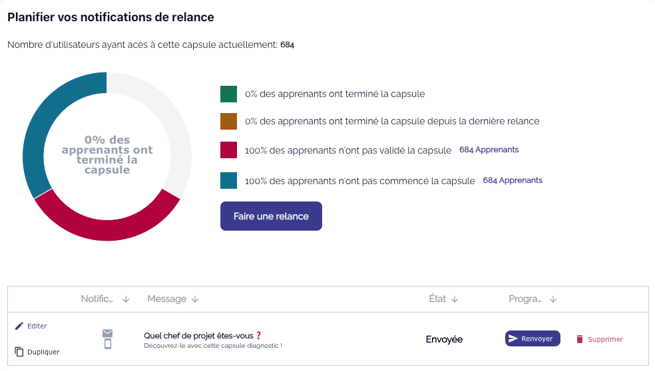The height and width of the screenshot is (371, 655).
Task: Click the heading Planifier vos notifications de relance
Action: tap(111, 17)
